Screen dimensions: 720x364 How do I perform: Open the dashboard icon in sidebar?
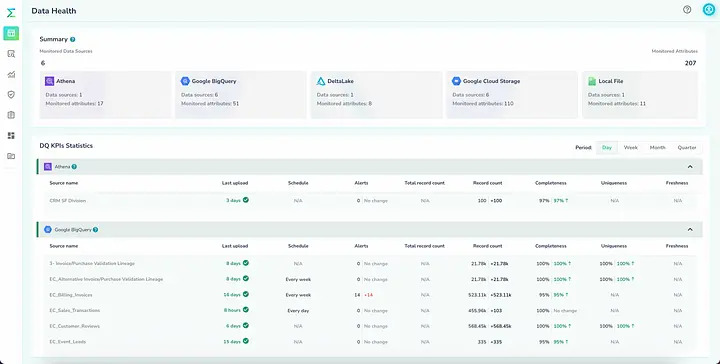pos(11,33)
